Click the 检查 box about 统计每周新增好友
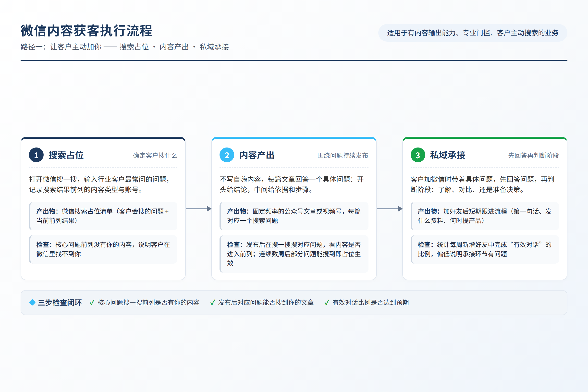This screenshot has width=588, height=392. tap(485, 249)
